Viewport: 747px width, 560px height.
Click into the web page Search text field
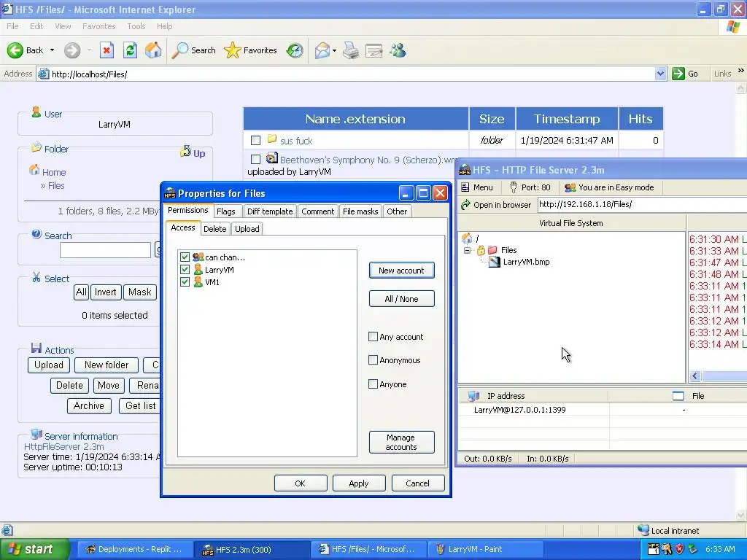(105, 250)
